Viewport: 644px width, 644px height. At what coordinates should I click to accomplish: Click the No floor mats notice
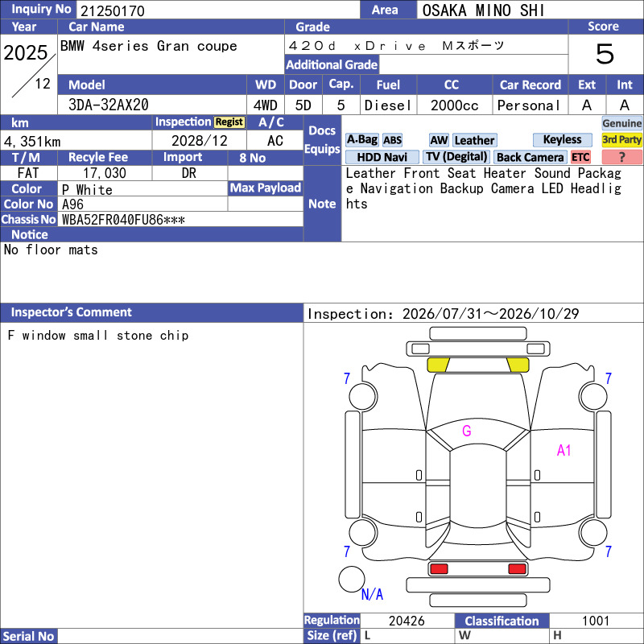pyautogui.click(x=51, y=250)
